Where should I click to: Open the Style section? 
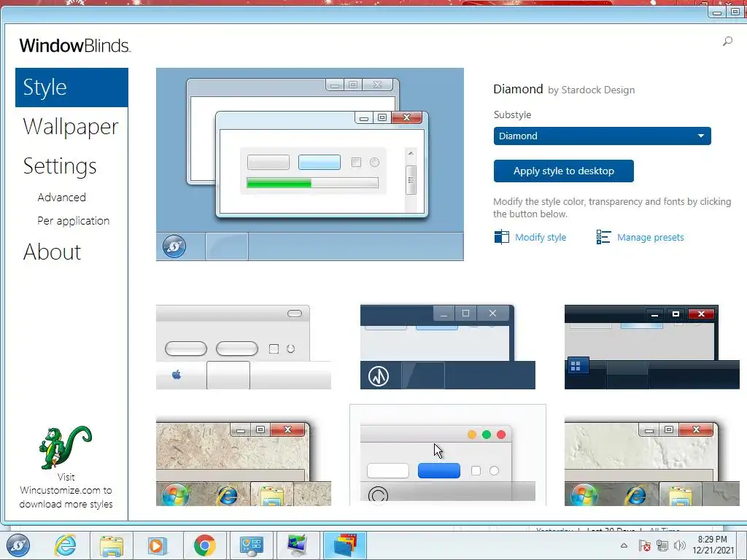pos(71,87)
